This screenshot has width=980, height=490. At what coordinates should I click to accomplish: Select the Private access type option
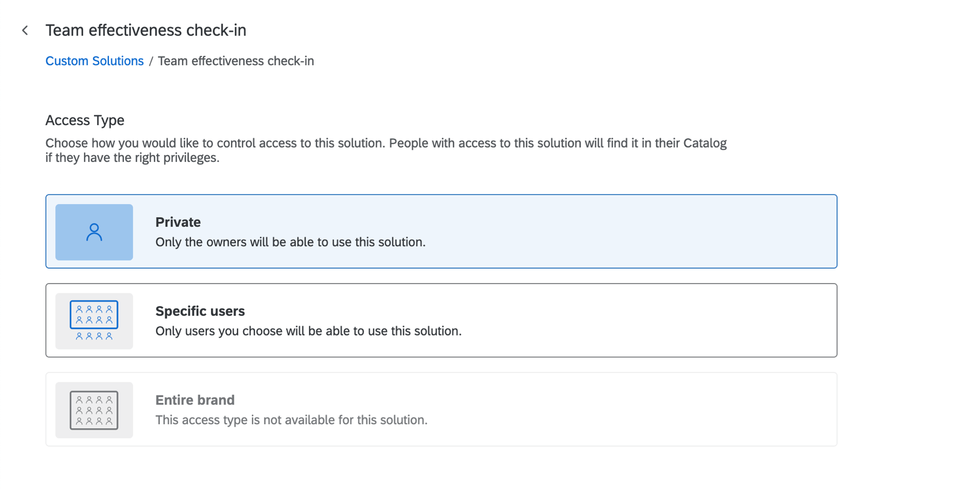441,231
